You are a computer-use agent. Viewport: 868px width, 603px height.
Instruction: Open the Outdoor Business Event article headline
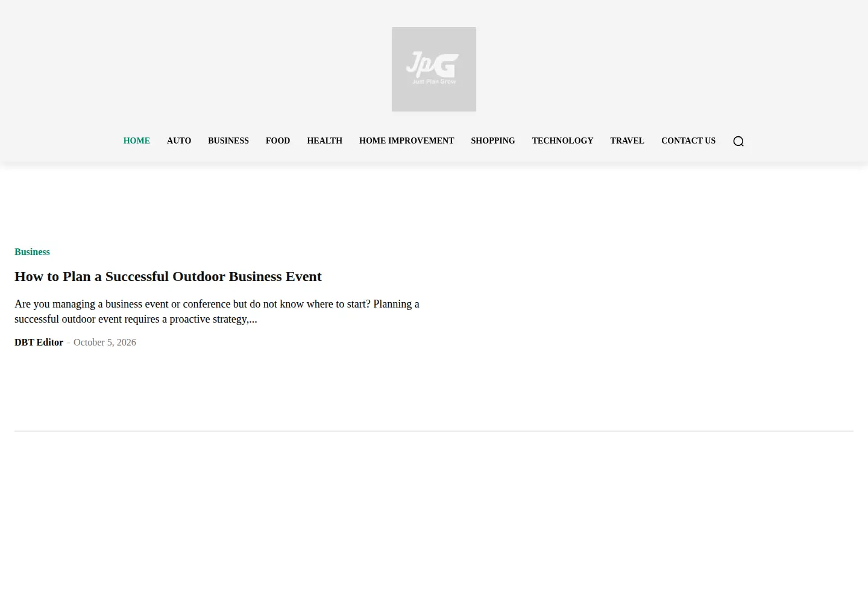[x=168, y=277]
